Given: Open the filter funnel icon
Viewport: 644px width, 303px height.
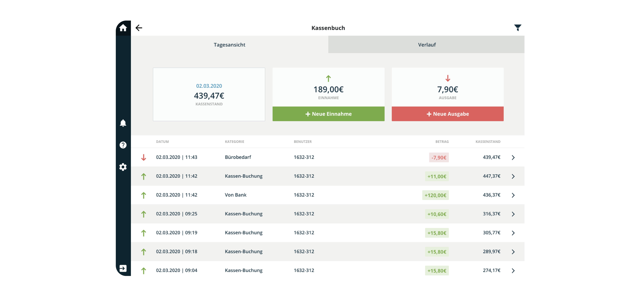Looking at the screenshot, I should (x=518, y=28).
